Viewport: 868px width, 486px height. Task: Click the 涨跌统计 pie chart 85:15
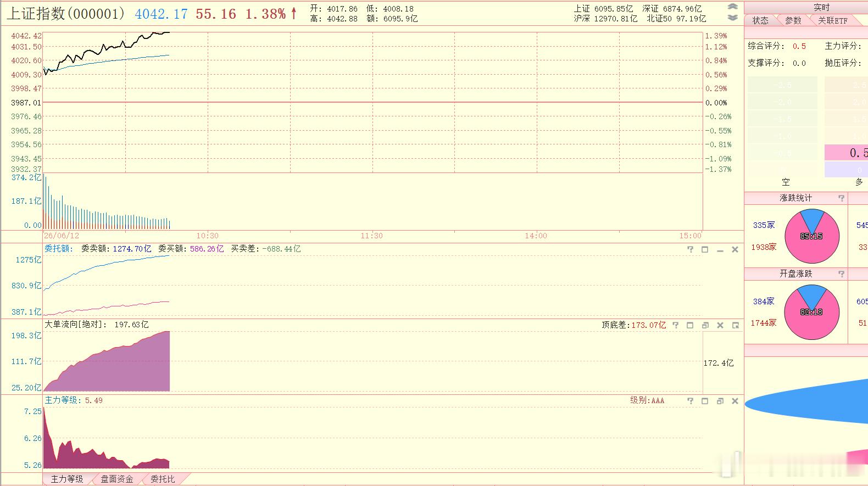[812, 236]
